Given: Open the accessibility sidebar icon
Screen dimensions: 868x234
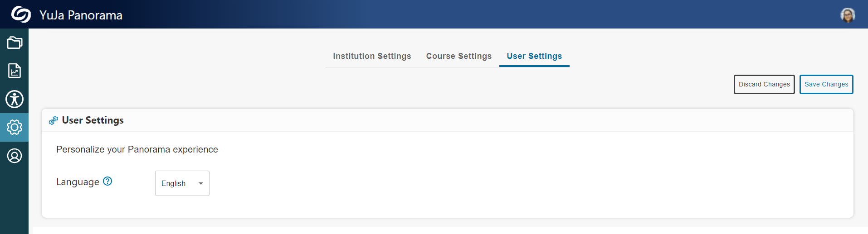Looking at the screenshot, I should [x=15, y=99].
